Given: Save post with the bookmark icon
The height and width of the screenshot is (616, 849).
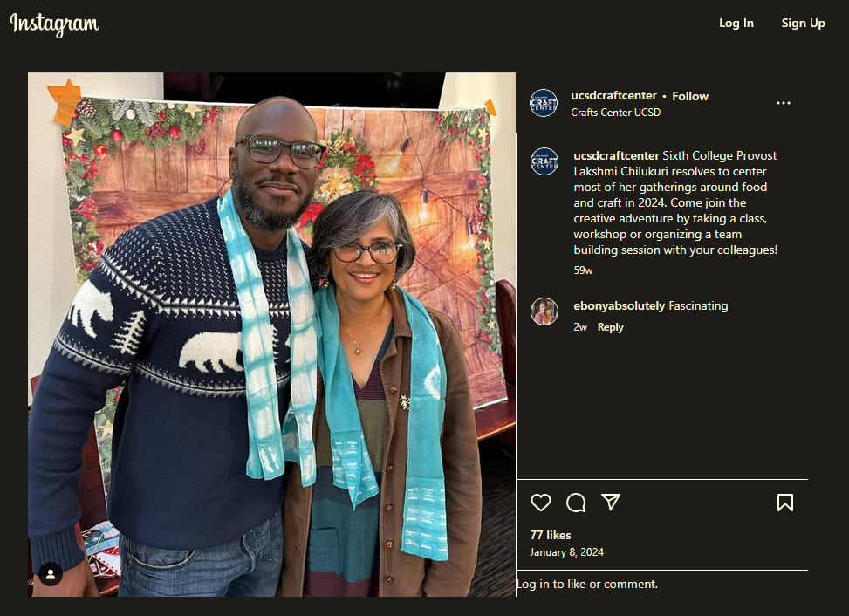Looking at the screenshot, I should (785, 503).
